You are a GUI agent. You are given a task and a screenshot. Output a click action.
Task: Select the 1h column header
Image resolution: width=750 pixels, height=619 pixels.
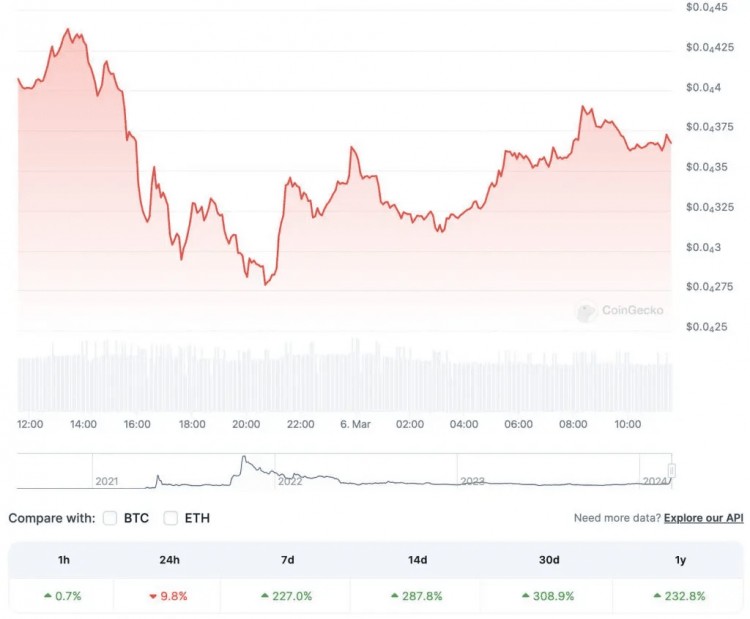(61, 561)
